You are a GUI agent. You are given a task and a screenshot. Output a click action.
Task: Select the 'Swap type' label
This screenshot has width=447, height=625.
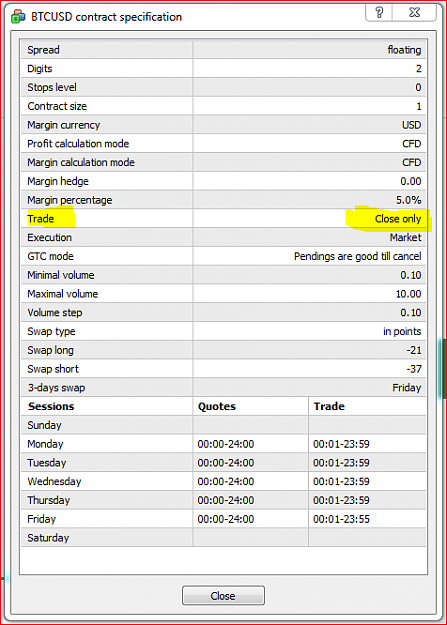51,331
